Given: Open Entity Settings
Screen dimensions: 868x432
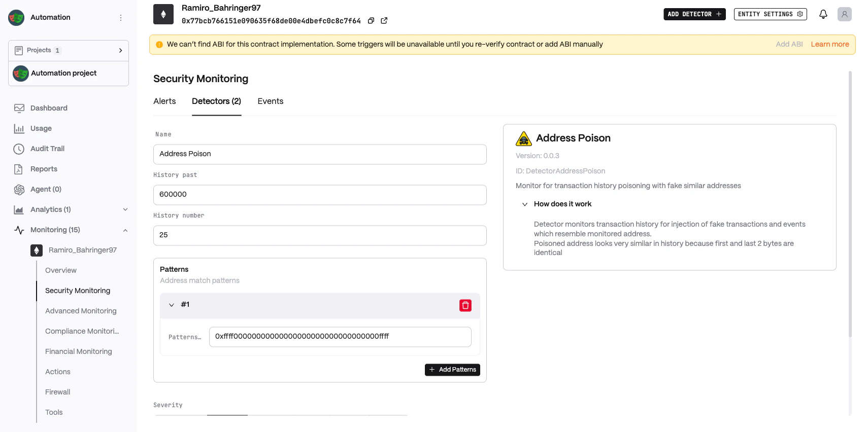Looking at the screenshot, I should coord(770,14).
